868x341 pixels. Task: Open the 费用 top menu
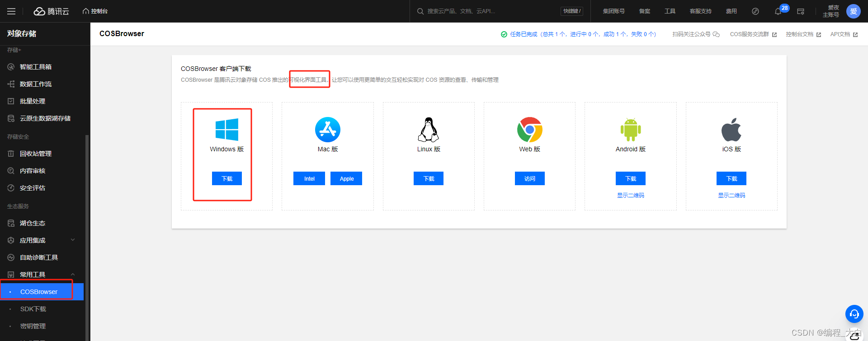pyautogui.click(x=731, y=11)
